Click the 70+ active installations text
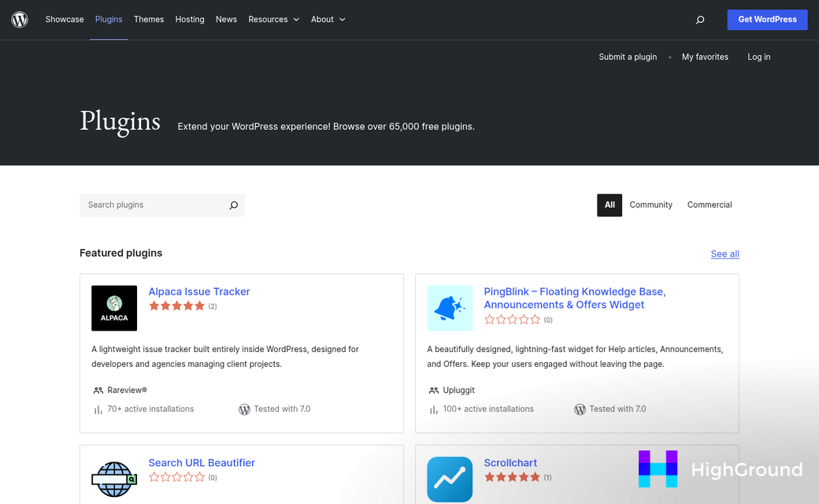The image size is (819, 504). tap(150, 409)
